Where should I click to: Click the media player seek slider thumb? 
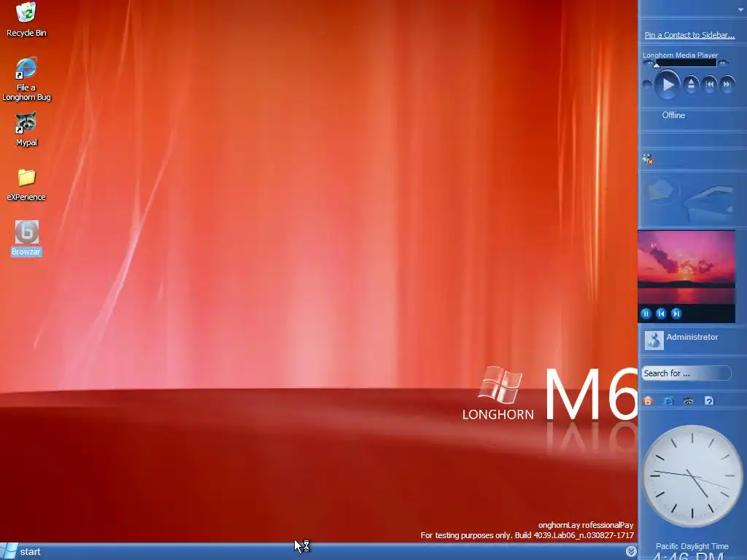[x=657, y=65]
